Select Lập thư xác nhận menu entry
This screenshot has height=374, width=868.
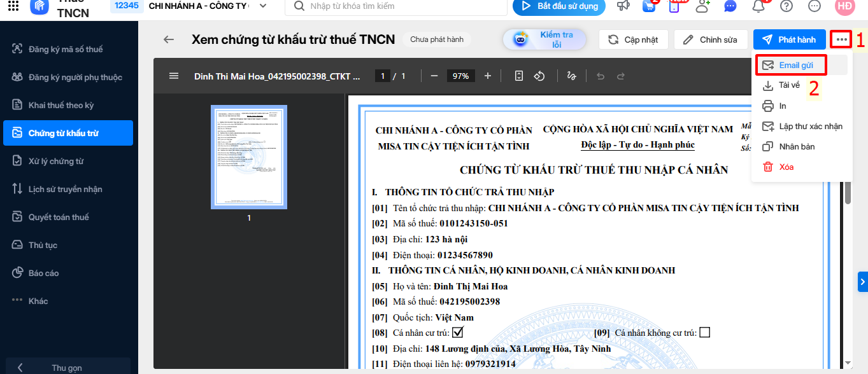click(x=801, y=126)
